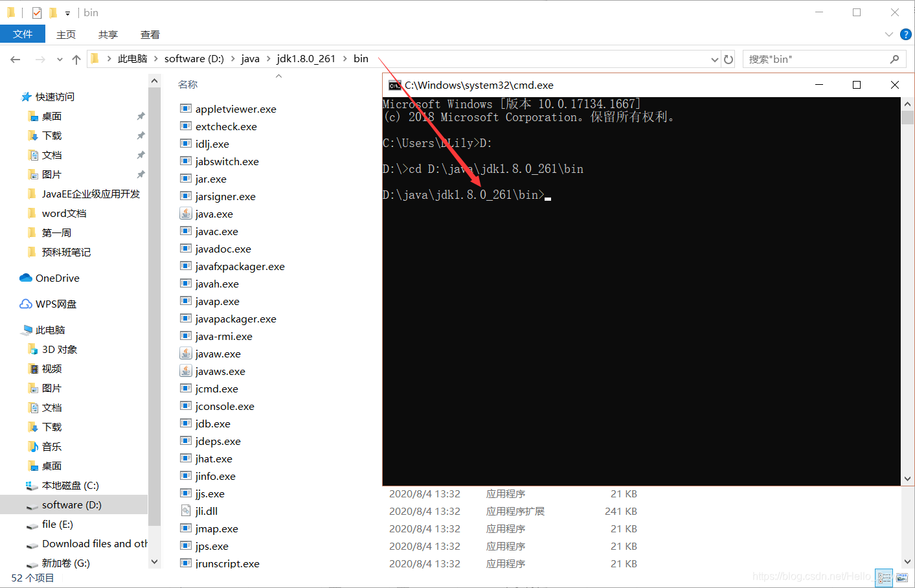Select 新加卷 (G:) drive
The height and width of the screenshot is (588, 915).
(x=65, y=563)
